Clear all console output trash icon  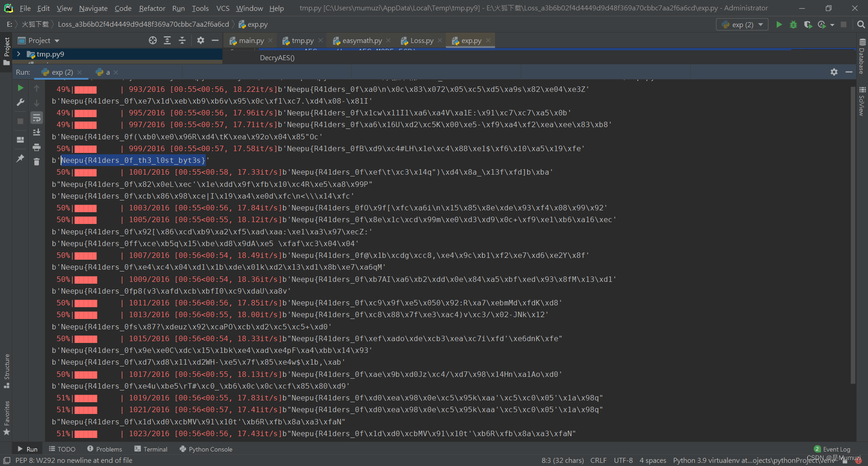(x=37, y=162)
